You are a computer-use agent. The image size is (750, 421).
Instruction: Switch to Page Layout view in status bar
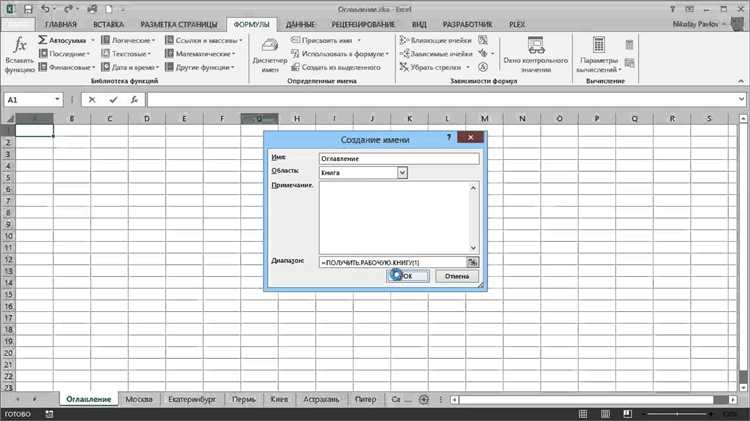tap(605, 414)
